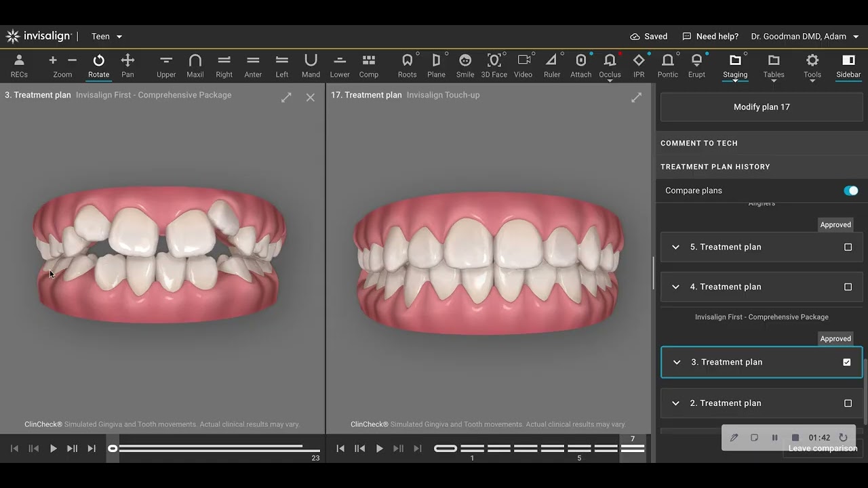
Task: Expand 5. Treatment plan chevron
Action: coord(675,247)
